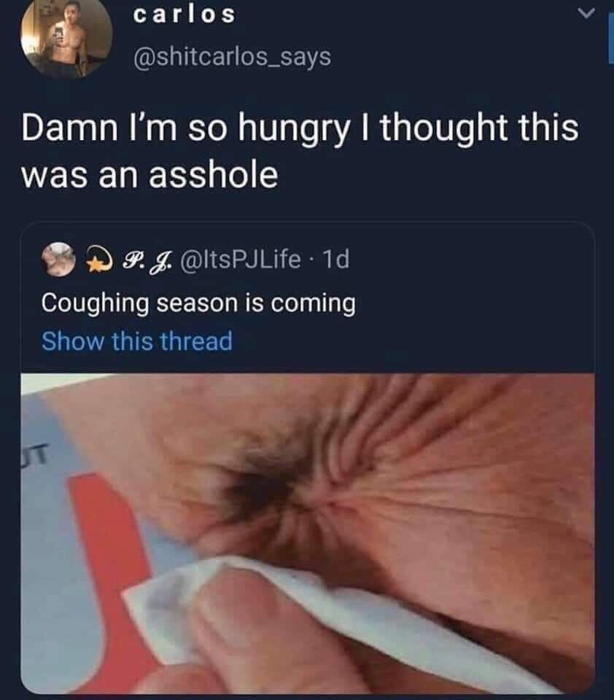Viewport: 614px width, 700px height.
Task: Tap the tweet options chevron arrow
Action: [586, 14]
